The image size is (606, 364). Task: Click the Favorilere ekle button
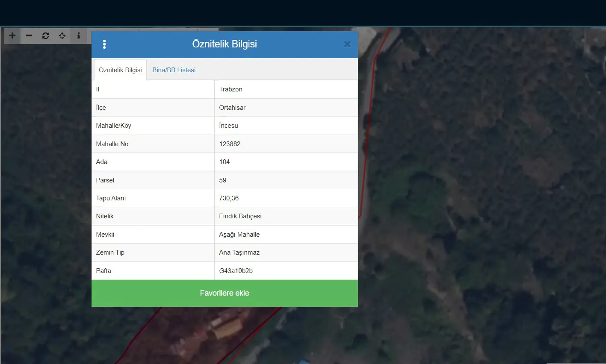tap(225, 293)
